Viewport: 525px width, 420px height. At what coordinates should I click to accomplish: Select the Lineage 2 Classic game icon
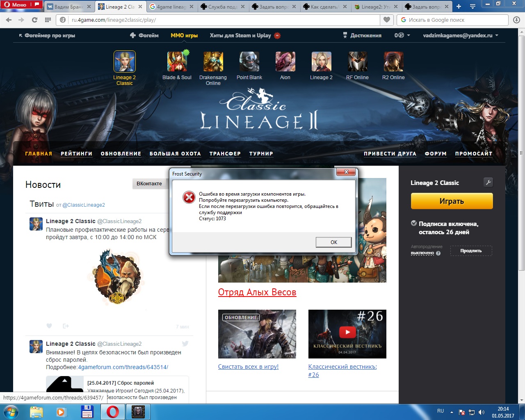125,62
